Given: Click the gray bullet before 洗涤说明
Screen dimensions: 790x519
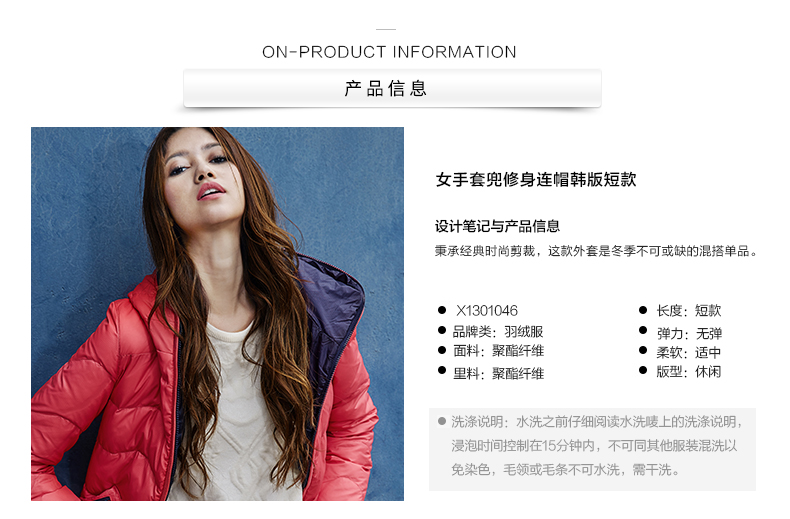Looking at the screenshot, I should point(442,421).
